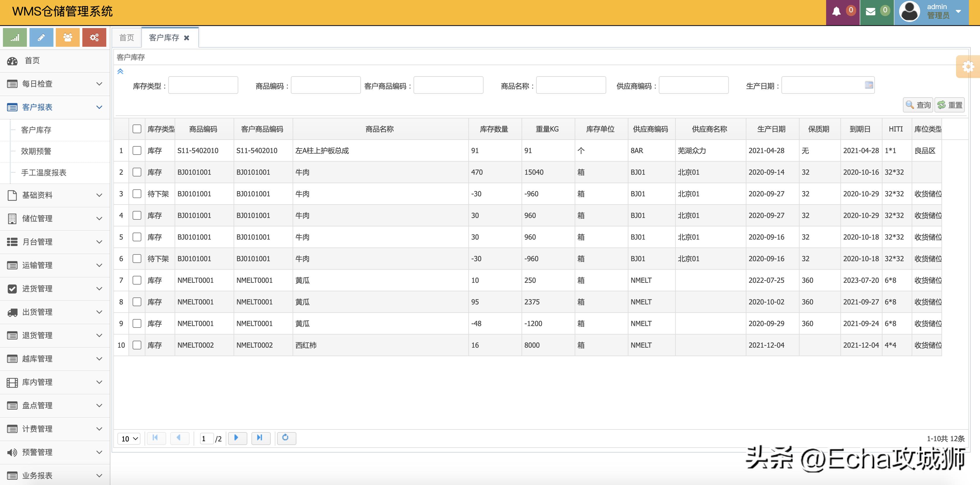980x485 pixels.
Task: Collapse the search filter panel with double-chevron
Action: tap(120, 71)
